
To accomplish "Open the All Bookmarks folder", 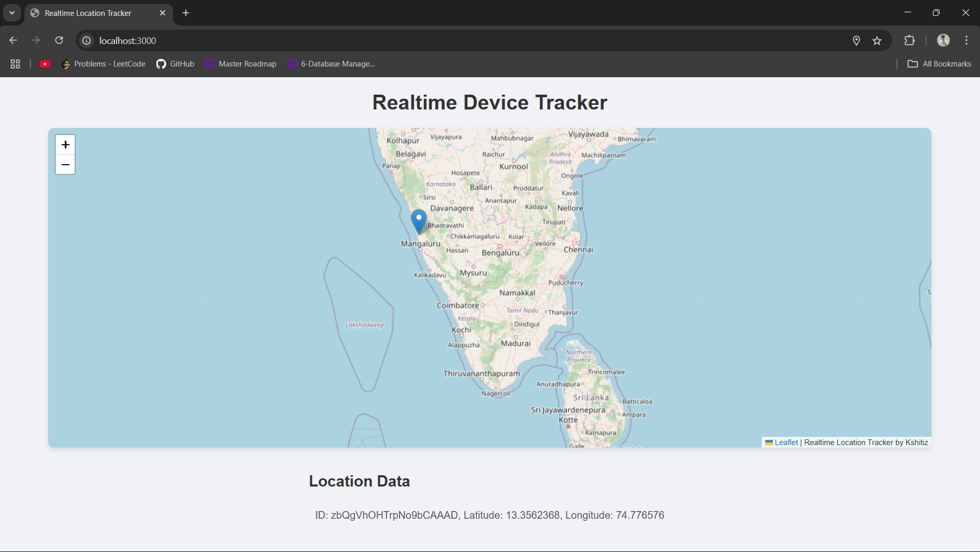I will pos(939,64).
